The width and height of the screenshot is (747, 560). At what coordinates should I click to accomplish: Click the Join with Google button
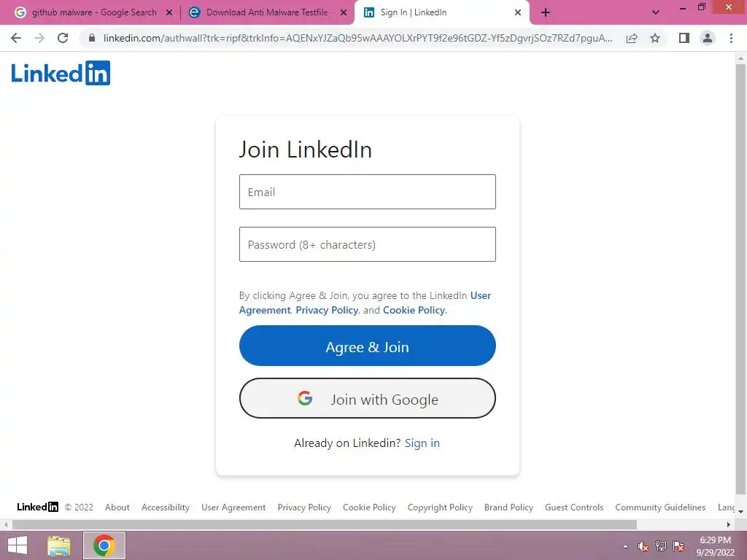coord(368,399)
